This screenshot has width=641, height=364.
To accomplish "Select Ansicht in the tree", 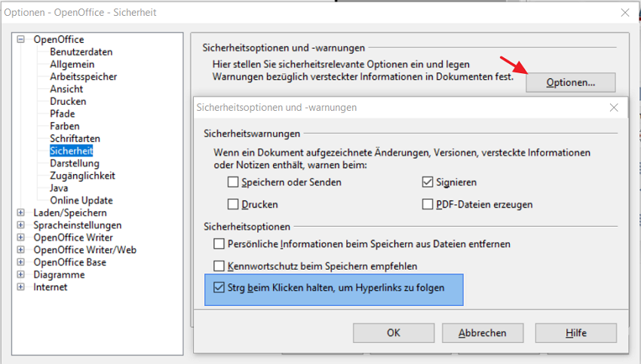I will [x=66, y=89].
